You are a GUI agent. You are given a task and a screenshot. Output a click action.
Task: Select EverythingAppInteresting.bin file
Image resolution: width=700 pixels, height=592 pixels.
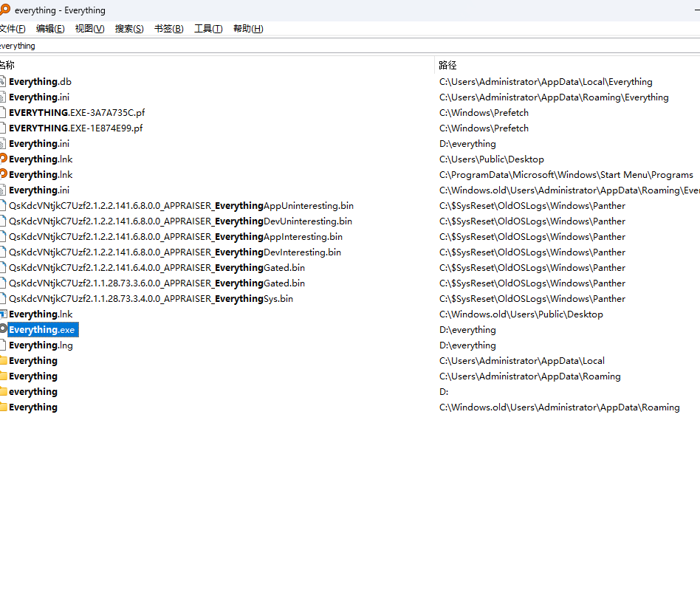pos(176,236)
